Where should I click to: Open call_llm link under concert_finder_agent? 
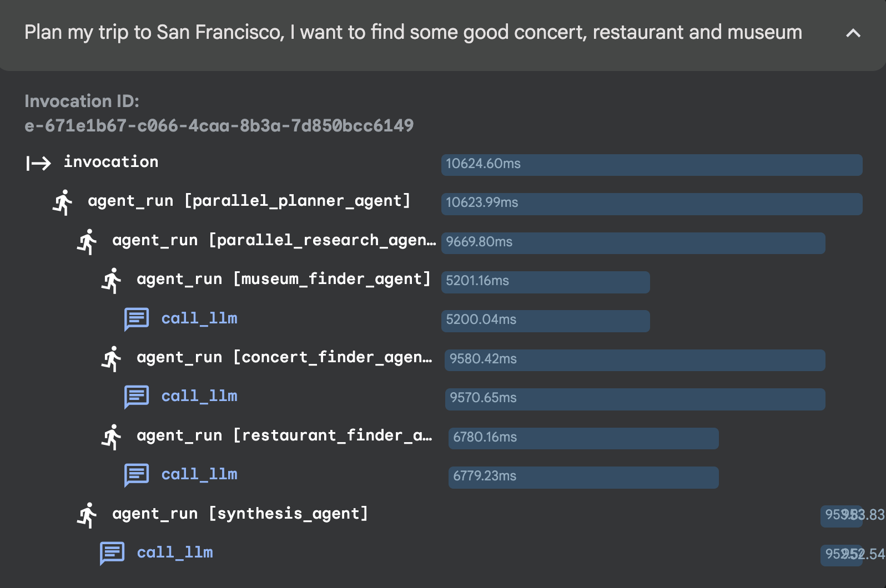coord(199,396)
